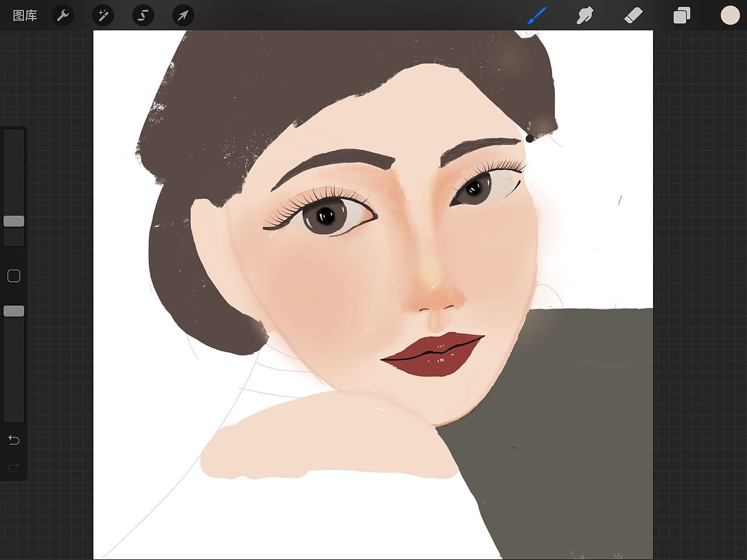The width and height of the screenshot is (747, 560).
Task: Tap the 图库 gallery button
Action: pos(25,15)
